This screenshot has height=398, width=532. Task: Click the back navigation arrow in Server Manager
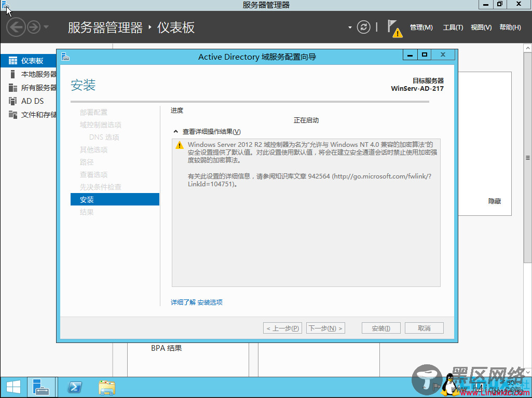point(16,27)
